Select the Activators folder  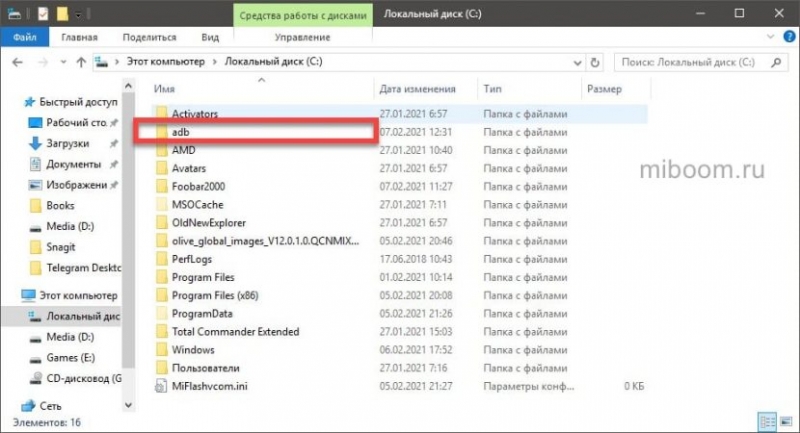point(194,114)
